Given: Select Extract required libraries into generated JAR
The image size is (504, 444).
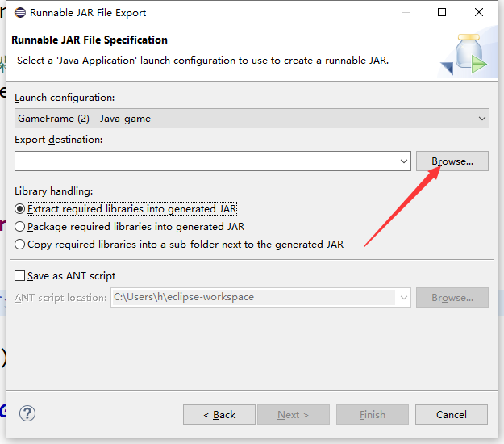Looking at the screenshot, I should 21,208.
